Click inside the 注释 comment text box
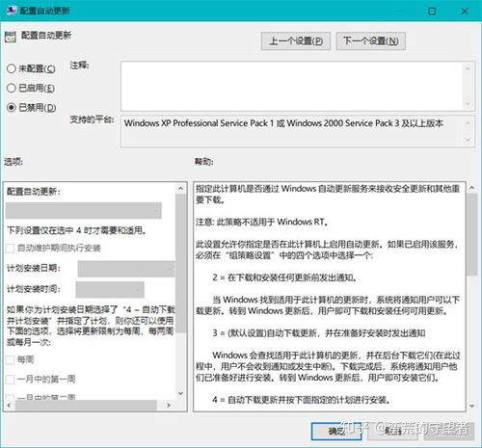This screenshot has width=482, height=448. click(x=292, y=86)
